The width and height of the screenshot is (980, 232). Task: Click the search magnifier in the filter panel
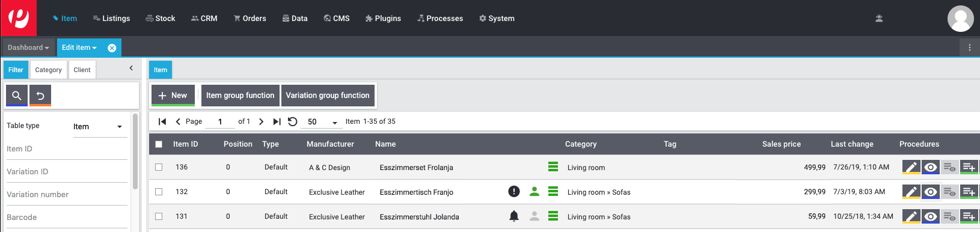click(17, 96)
